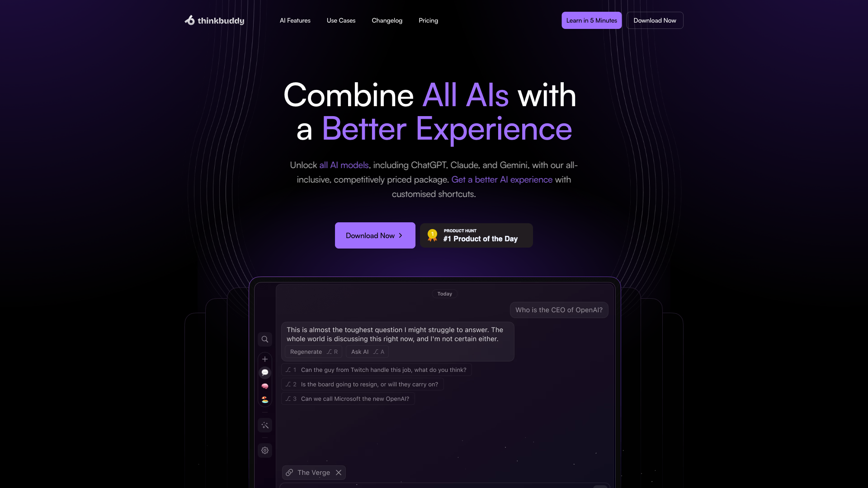Dismiss The Verge source tag
This screenshot has width=868, height=488.
point(339,473)
